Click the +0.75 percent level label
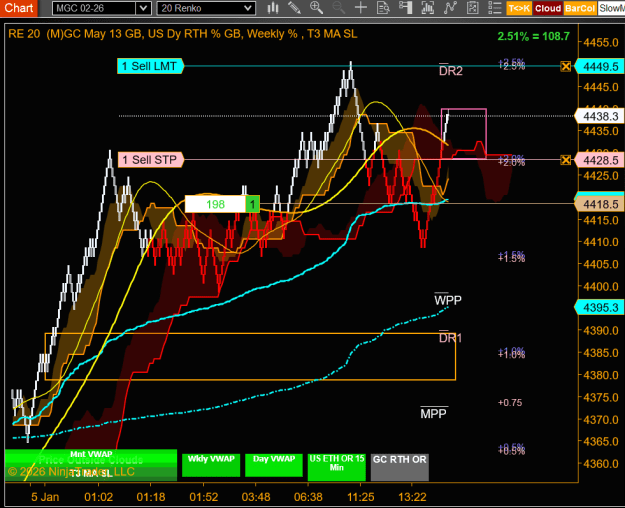This screenshot has height=508, width=625. click(510, 403)
